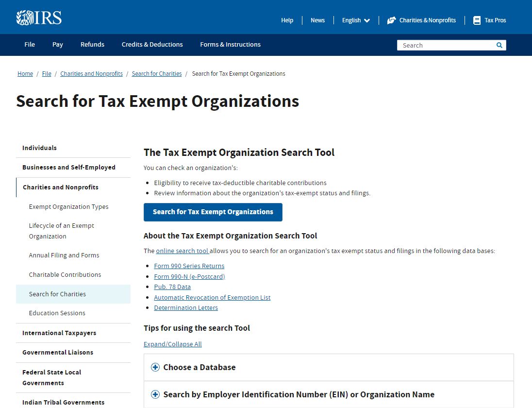532x408 pixels.
Task: Click the "You can check an organization's" text
Action: (x=191, y=168)
